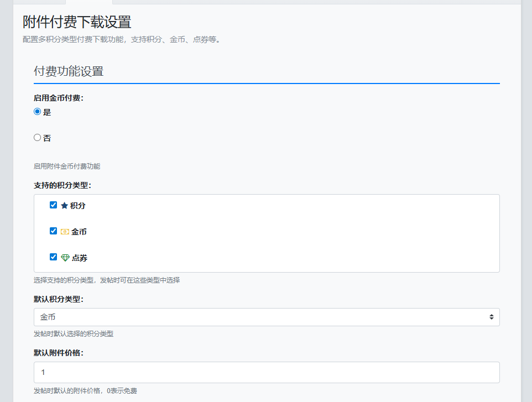Click the 是 label text
This screenshot has height=402, width=532.
[x=47, y=112]
